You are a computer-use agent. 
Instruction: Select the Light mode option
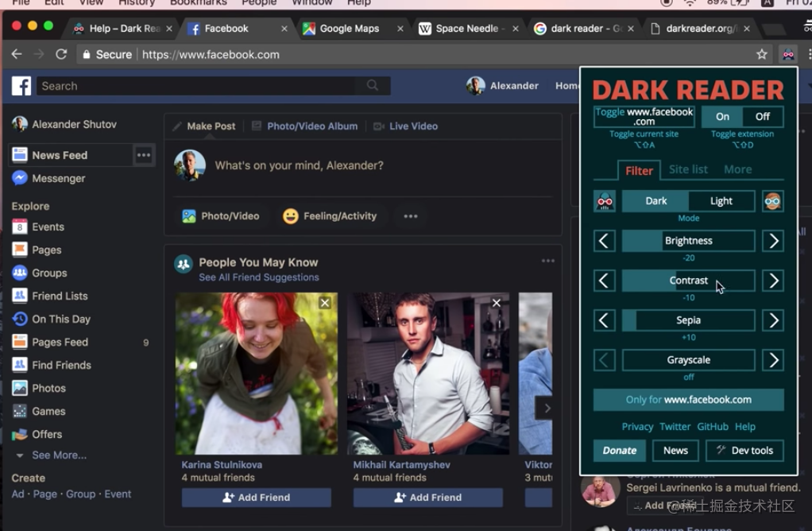point(721,201)
